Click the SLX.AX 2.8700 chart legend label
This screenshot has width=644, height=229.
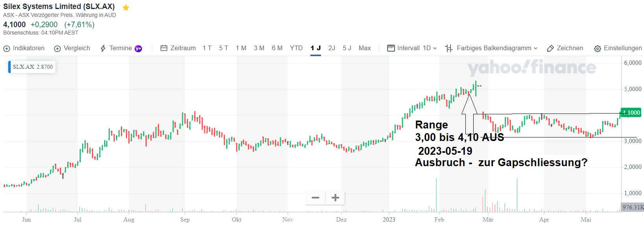[32, 67]
